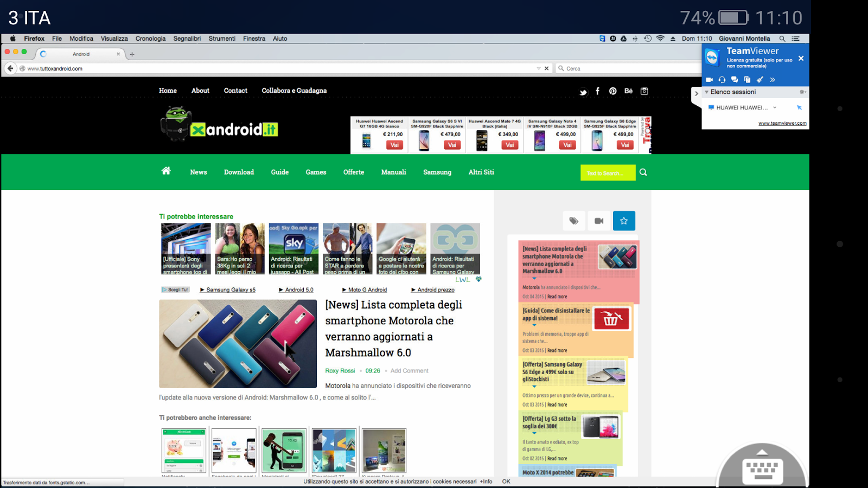
Task: Open the Sky thumbnail in Ti potrebbe interessare
Action: (293, 249)
